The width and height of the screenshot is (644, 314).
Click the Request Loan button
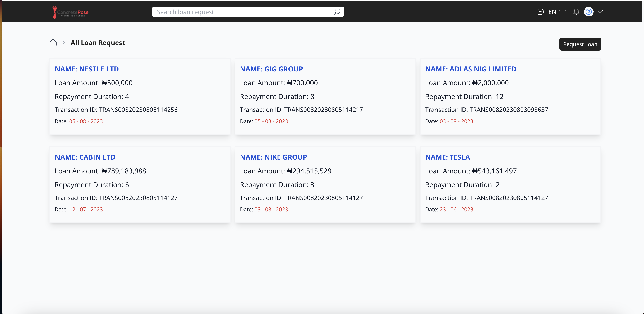point(580,44)
